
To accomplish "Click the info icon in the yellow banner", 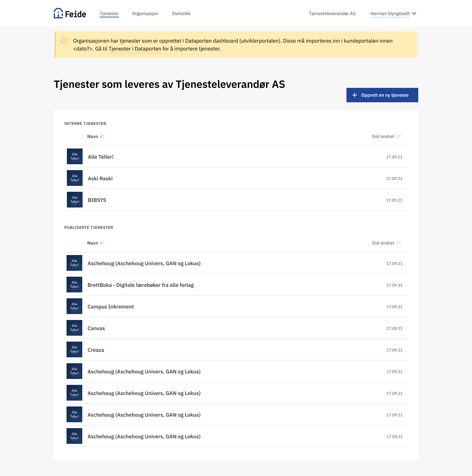I will (64, 41).
